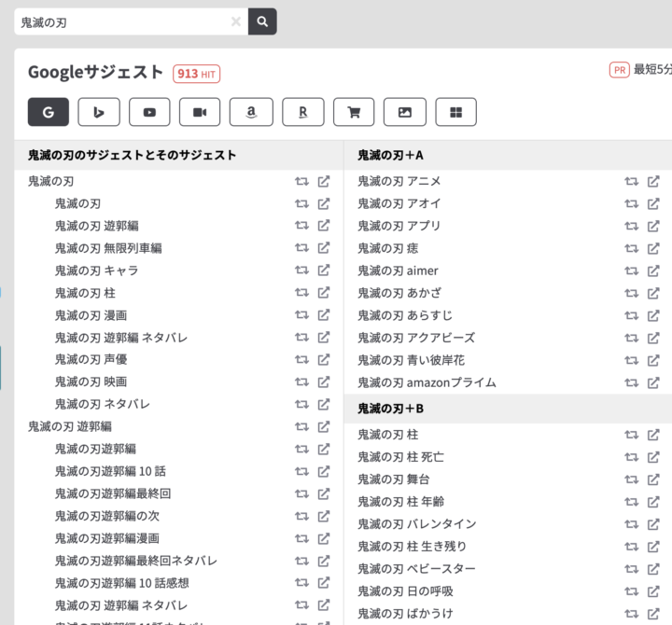Click 鬼滅の刃 遊郭編 ネタバレ under 鬼滅の刃遊郭編 10 話感想

[121, 605]
